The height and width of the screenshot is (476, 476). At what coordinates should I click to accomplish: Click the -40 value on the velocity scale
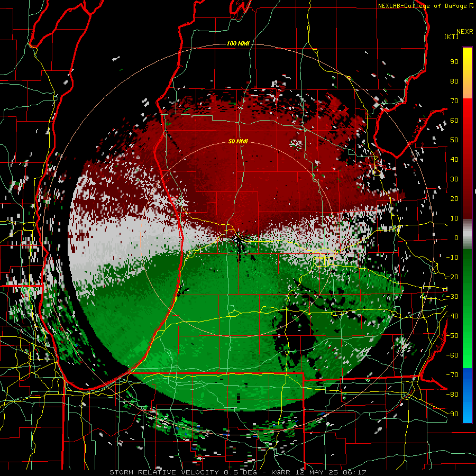point(452,316)
